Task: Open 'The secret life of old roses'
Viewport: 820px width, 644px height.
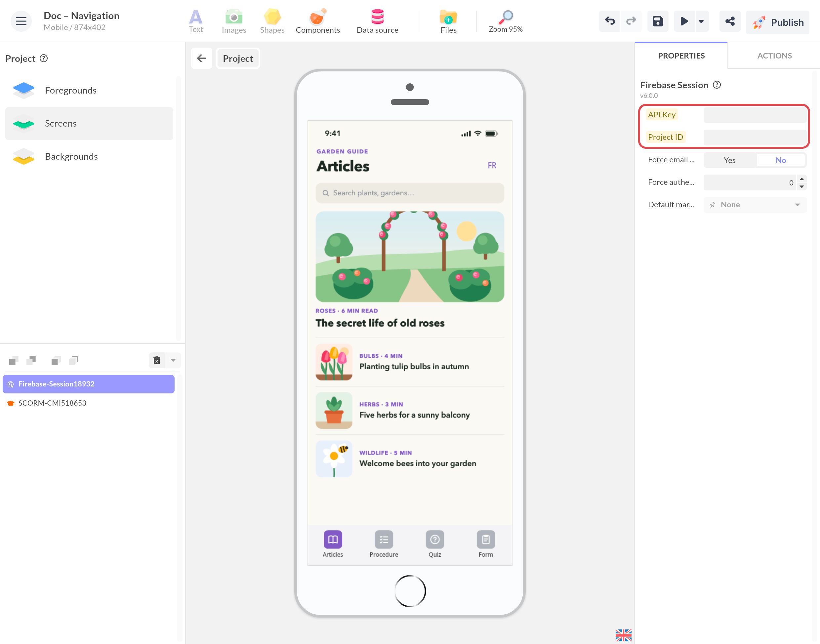Action: tap(380, 323)
